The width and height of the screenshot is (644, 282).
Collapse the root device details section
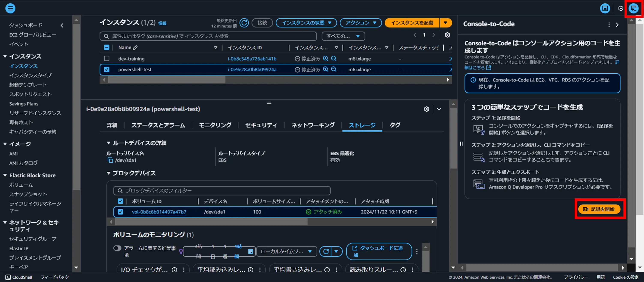tap(108, 143)
